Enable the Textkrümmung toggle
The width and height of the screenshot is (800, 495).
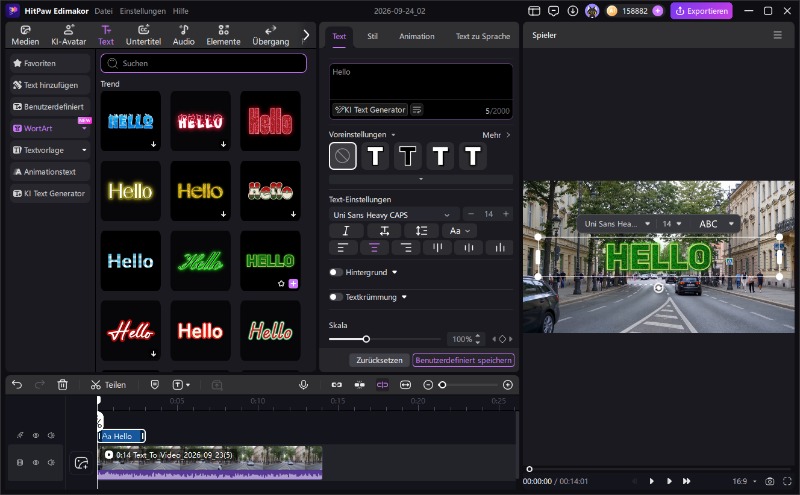point(335,297)
